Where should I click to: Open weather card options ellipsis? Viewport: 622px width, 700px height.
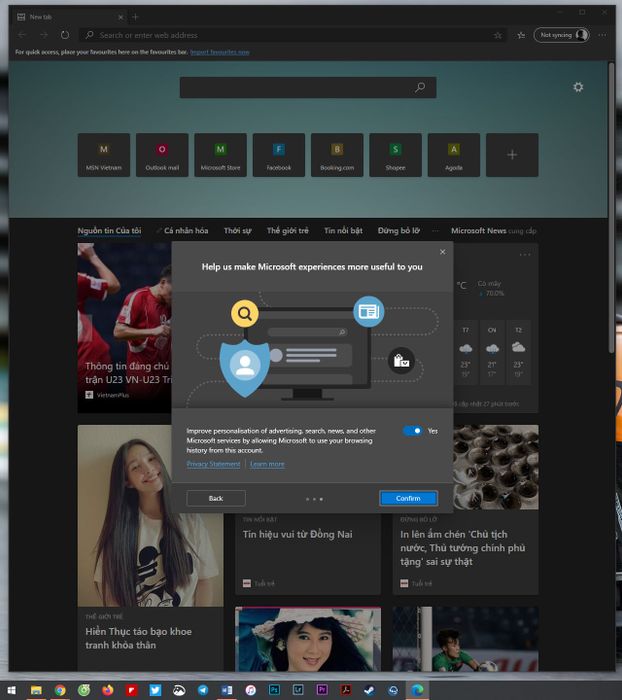(x=525, y=254)
